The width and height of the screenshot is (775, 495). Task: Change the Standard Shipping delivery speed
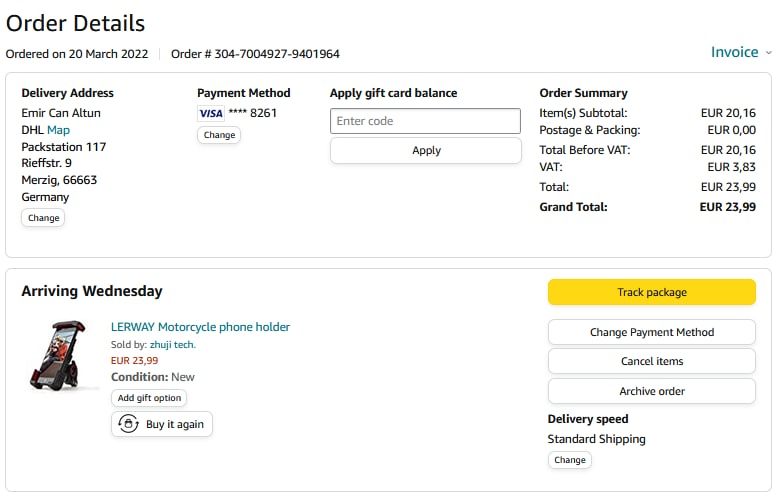pyautogui.click(x=569, y=460)
